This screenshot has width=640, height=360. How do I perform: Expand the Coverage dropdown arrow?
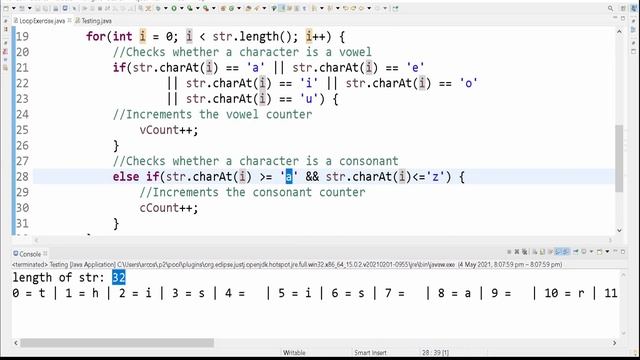coord(198,8)
